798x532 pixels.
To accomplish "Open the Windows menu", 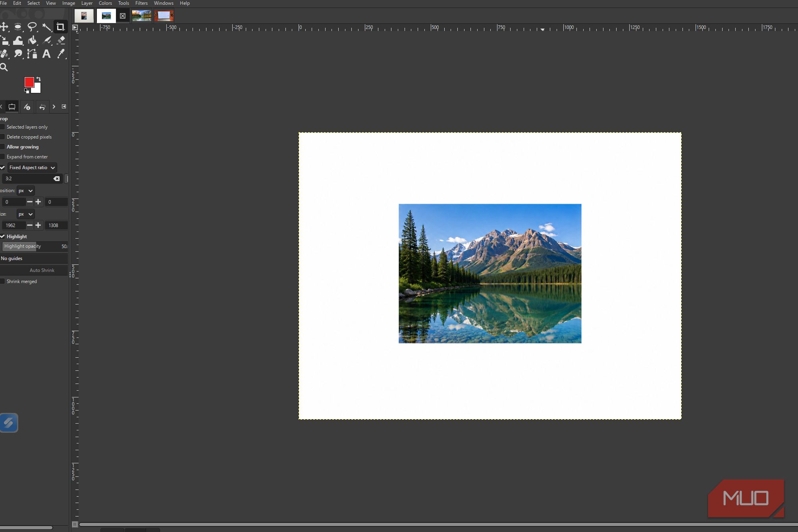I will (164, 3).
